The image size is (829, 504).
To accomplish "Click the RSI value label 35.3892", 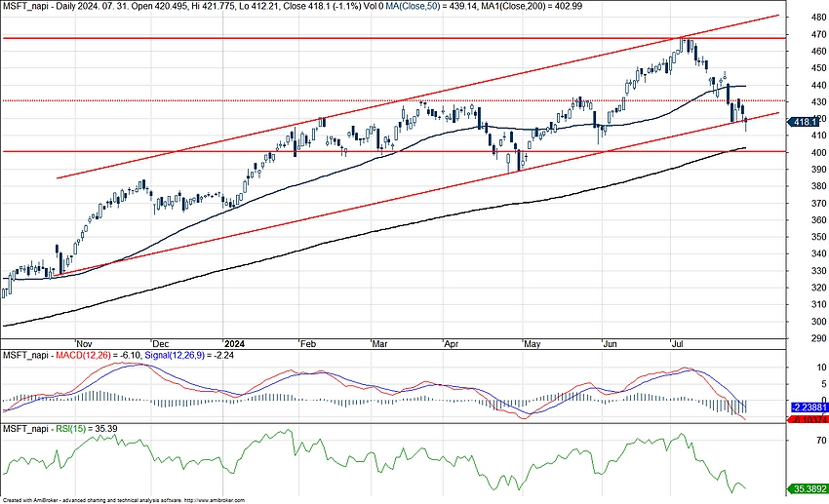I will [x=809, y=489].
